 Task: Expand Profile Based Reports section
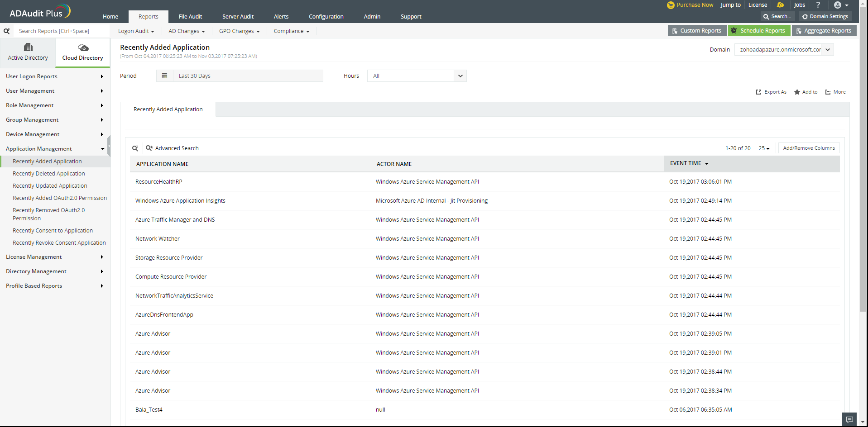click(55, 286)
